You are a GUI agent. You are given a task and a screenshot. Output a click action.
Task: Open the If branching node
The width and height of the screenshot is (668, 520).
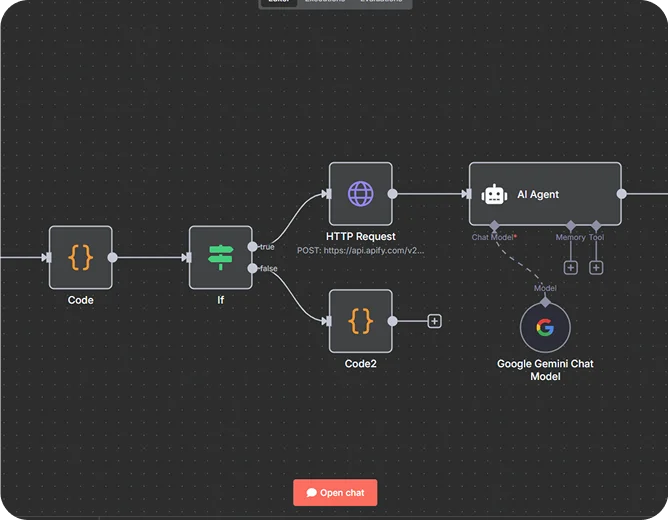pos(220,257)
